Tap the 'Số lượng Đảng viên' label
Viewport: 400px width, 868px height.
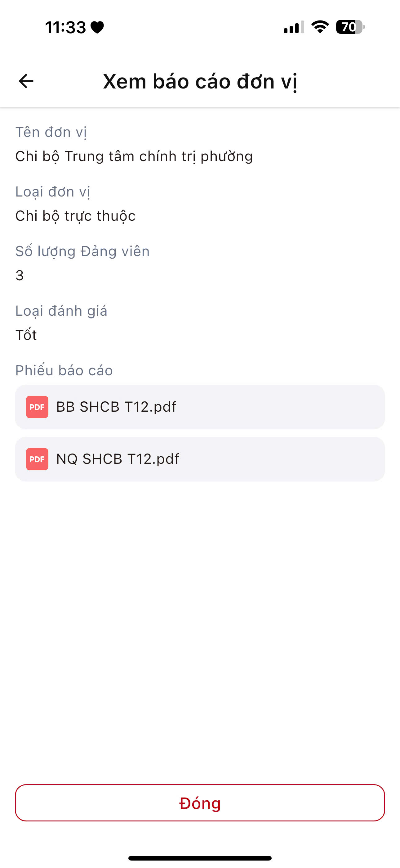pos(82,251)
